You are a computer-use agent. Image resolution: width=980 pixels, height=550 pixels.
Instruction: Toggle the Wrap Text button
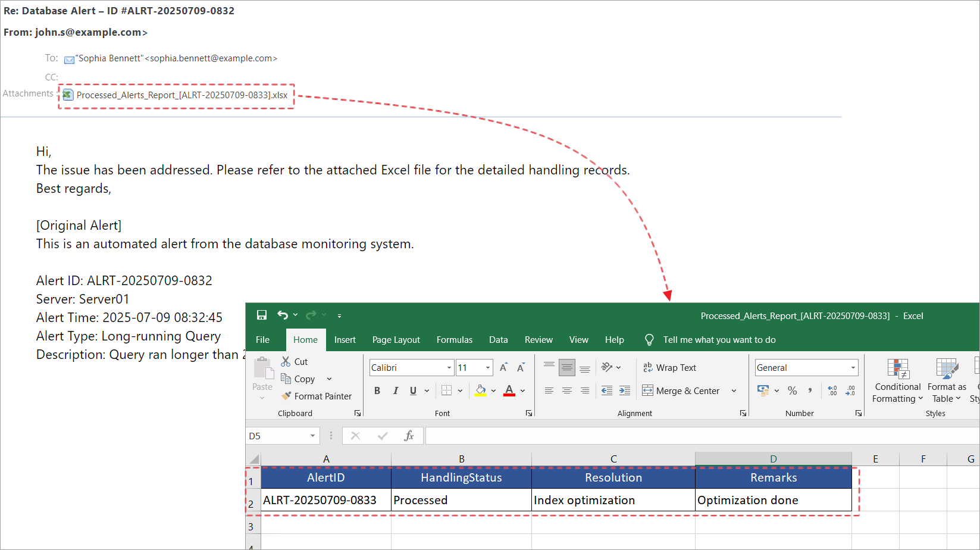669,367
